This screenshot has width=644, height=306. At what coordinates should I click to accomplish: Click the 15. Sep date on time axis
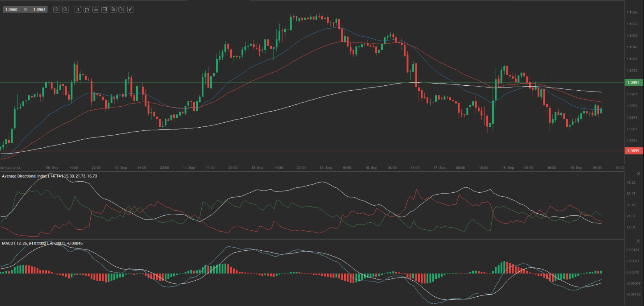pyautogui.click(x=326, y=168)
